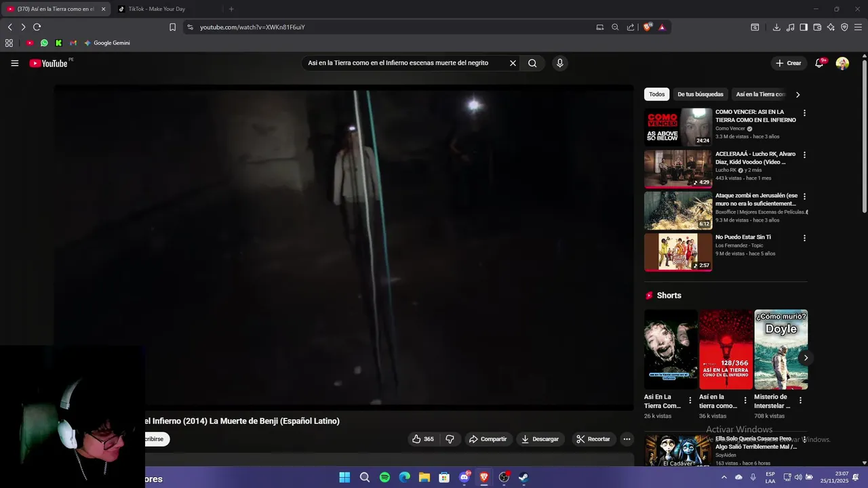Open options for No Puedo Estar Sin Ti
The width and height of the screenshot is (868, 488).
(804, 238)
